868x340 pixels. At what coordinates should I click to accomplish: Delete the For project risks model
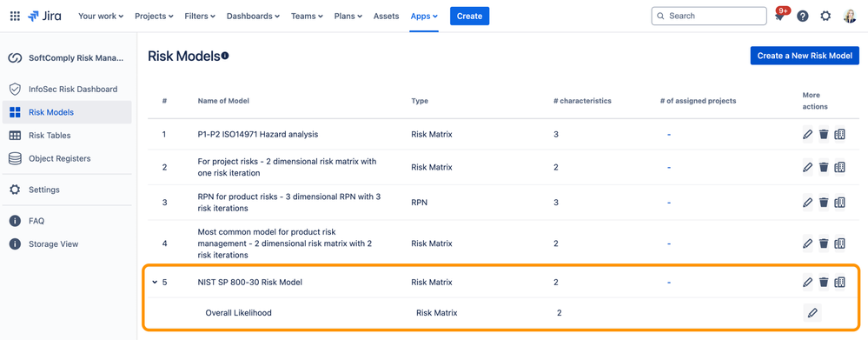(824, 167)
